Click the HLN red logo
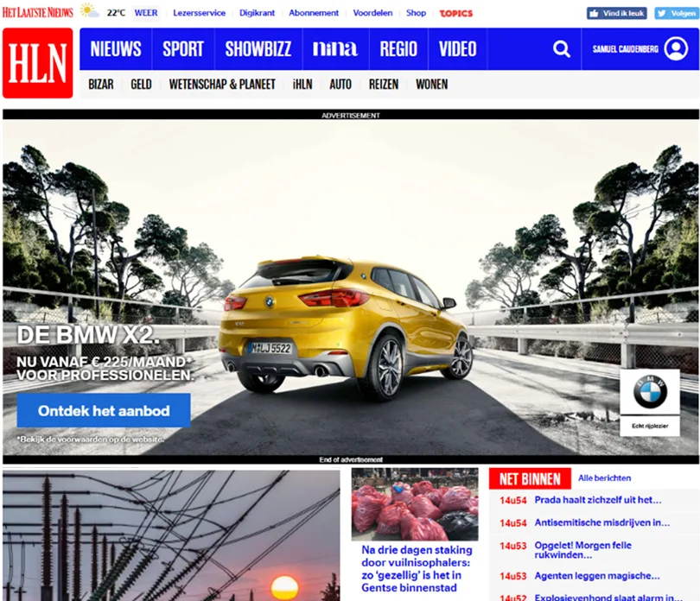Viewport: 700px width, 601px height. [x=37, y=63]
